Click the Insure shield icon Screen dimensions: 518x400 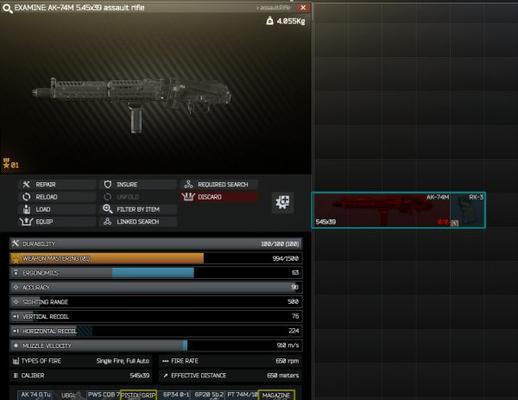[x=107, y=184]
